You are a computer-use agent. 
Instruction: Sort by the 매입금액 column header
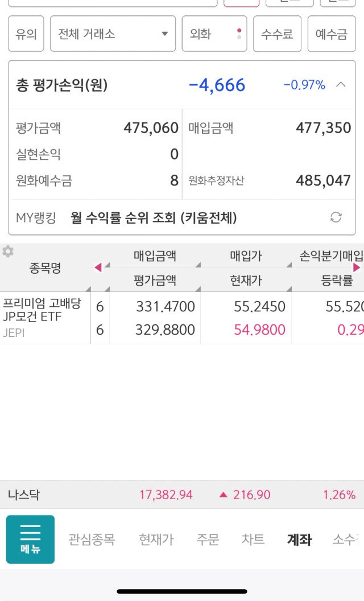tap(155, 256)
